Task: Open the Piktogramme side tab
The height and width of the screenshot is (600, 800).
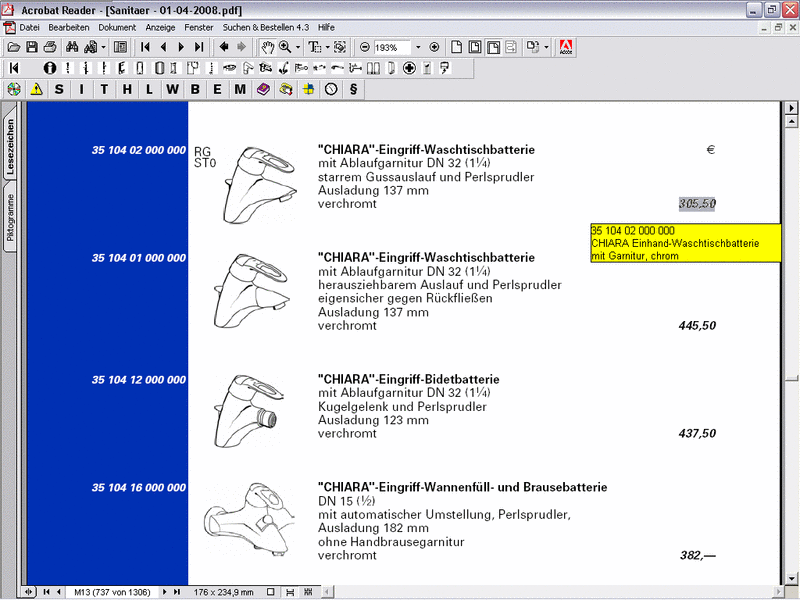Action: click(x=10, y=218)
